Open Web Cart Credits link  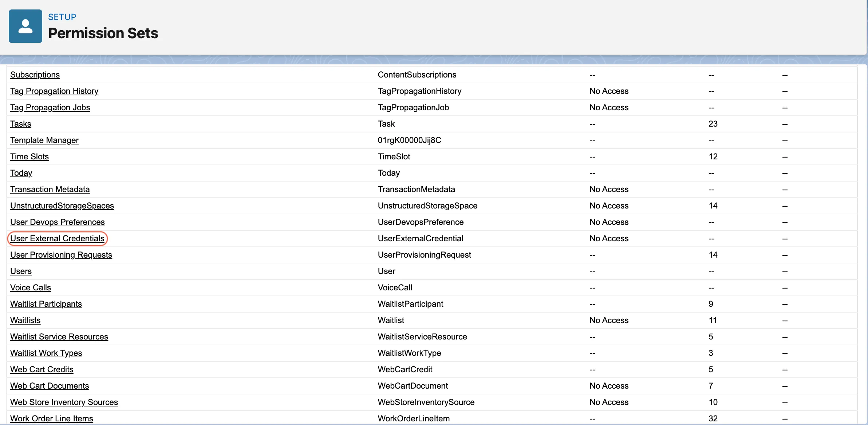coord(42,369)
